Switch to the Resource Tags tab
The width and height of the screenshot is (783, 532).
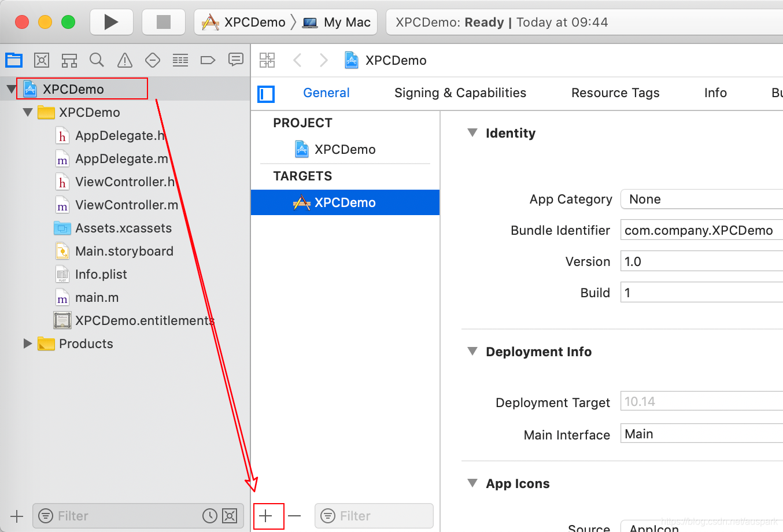click(615, 93)
